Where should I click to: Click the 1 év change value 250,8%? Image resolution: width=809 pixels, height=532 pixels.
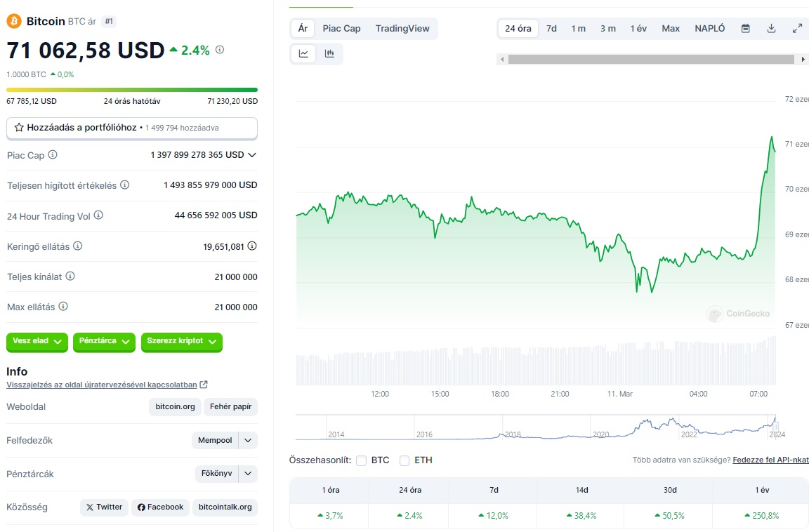pos(761,515)
